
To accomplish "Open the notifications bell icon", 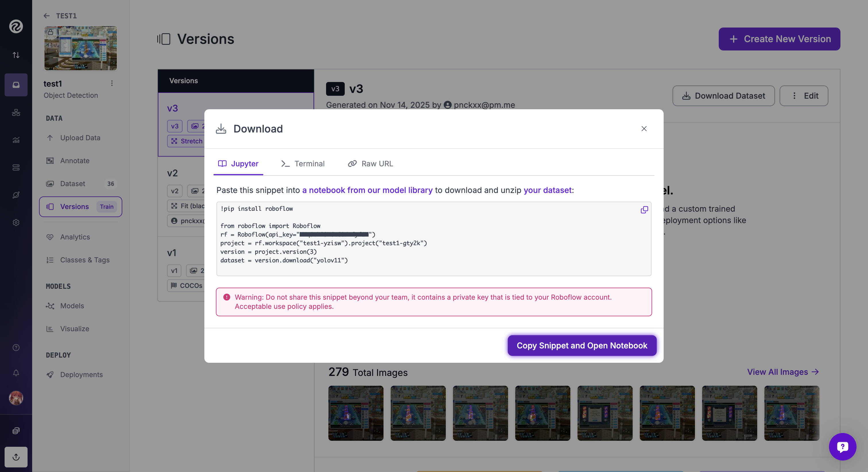I will tap(16, 373).
